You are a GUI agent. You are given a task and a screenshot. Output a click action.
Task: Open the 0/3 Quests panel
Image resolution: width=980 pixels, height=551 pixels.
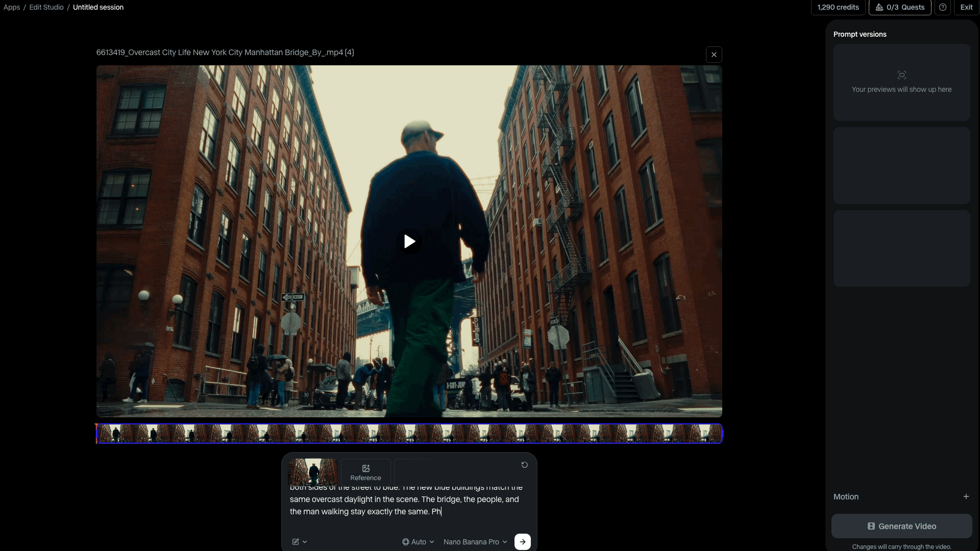[x=900, y=7]
